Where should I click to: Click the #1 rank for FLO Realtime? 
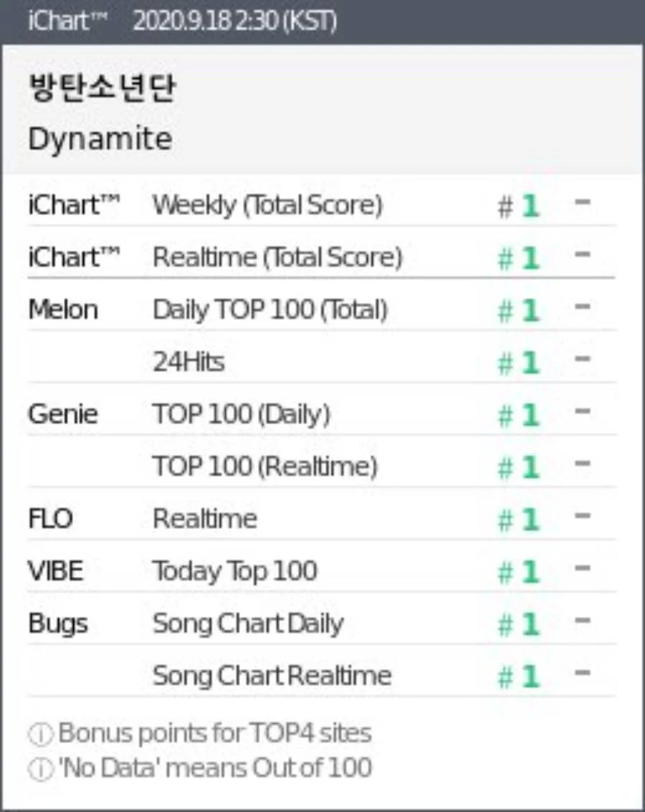point(519,520)
